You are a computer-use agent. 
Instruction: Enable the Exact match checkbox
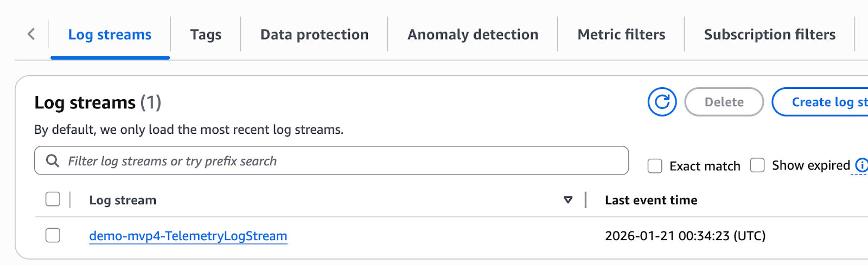pyautogui.click(x=655, y=166)
